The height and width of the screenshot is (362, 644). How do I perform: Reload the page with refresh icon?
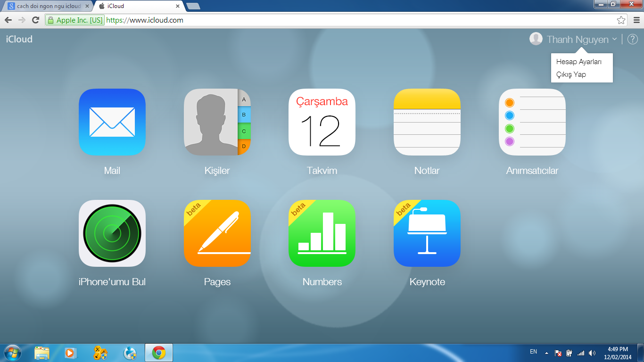coord(35,20)
